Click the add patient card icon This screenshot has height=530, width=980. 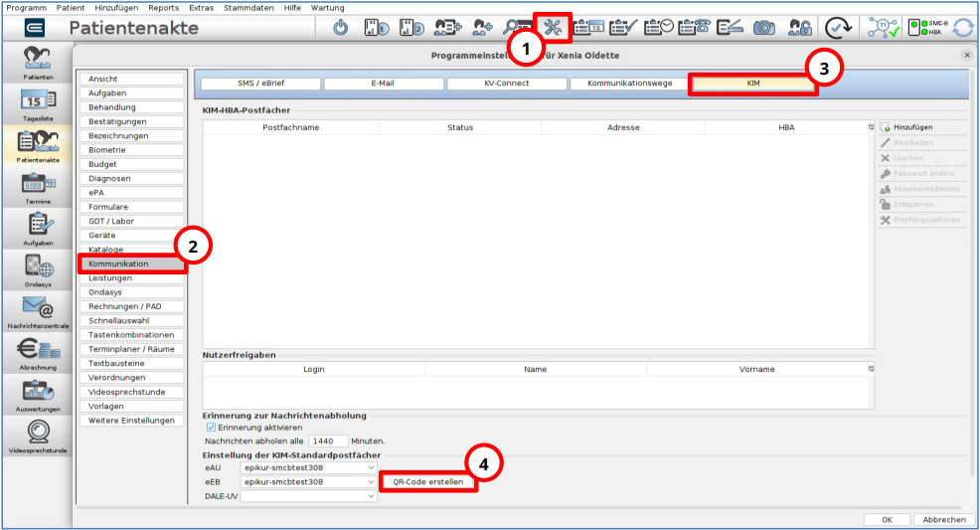coord(447,28)
